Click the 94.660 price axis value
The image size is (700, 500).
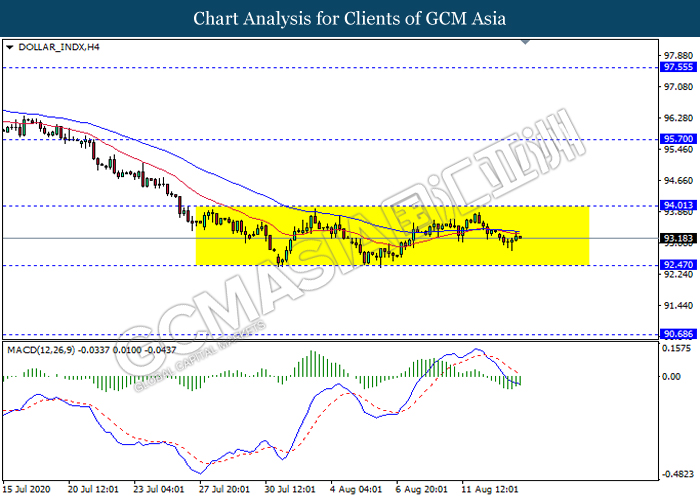pos(679,181)
